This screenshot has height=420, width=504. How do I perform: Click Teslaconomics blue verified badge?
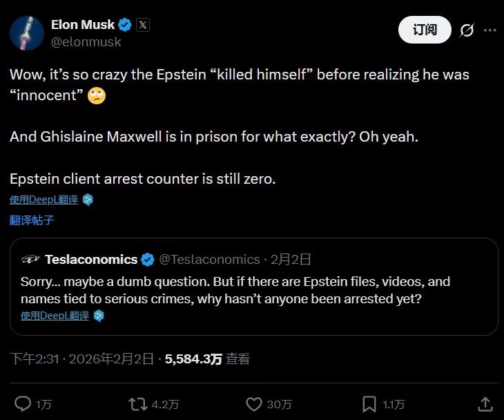click(x=148, y=260)
